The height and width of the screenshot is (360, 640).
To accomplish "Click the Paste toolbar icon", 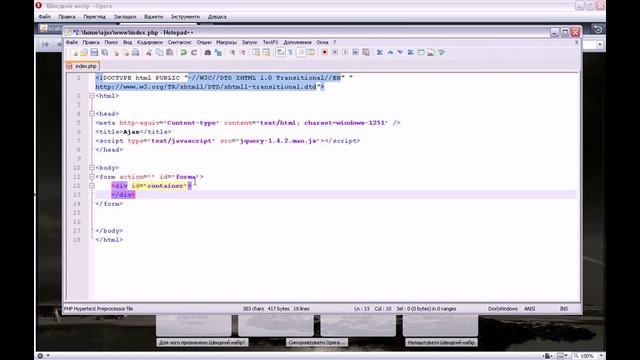I will coord(170,53).
